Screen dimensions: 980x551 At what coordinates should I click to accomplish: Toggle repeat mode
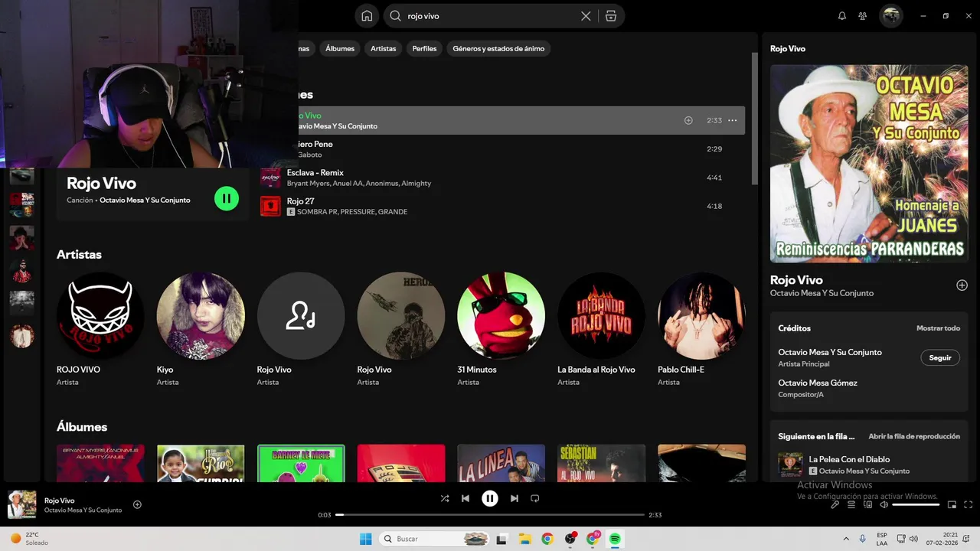click(x=535, y=498)
